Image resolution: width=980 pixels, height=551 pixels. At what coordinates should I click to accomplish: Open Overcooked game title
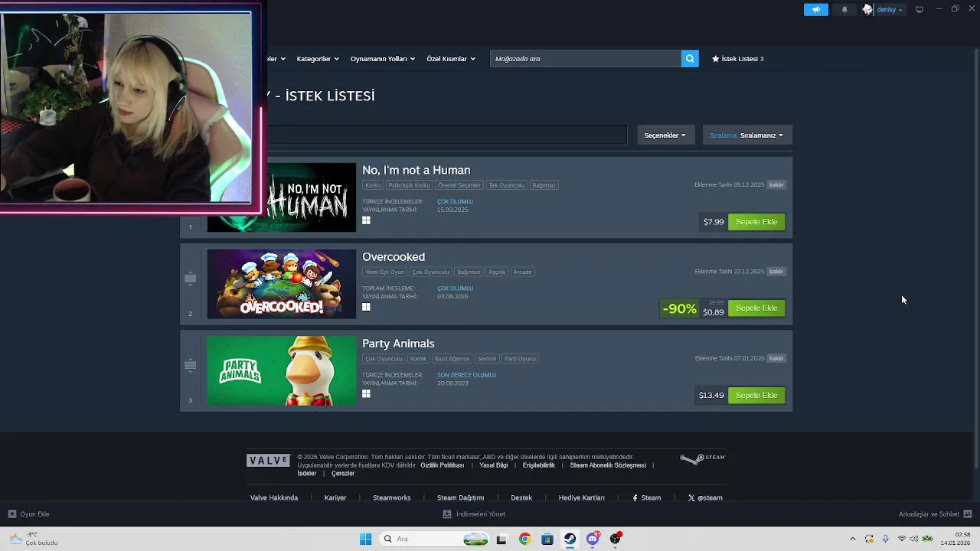point(394,256)
